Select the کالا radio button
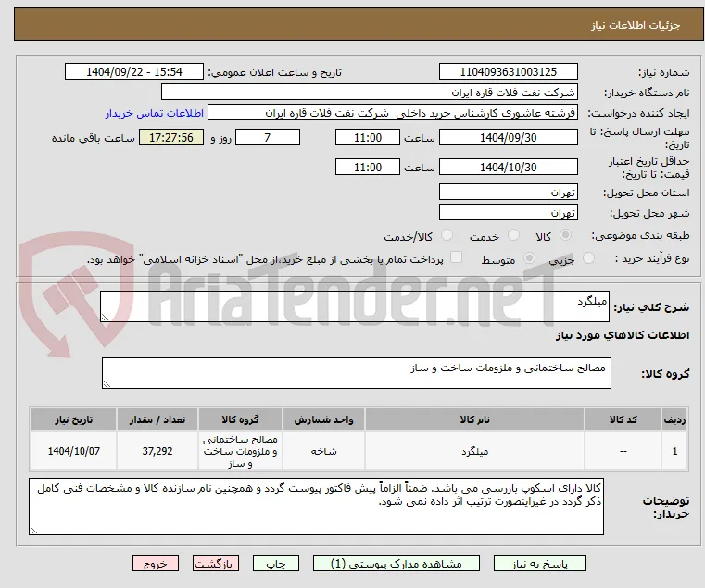 click(x=566, y=235)
